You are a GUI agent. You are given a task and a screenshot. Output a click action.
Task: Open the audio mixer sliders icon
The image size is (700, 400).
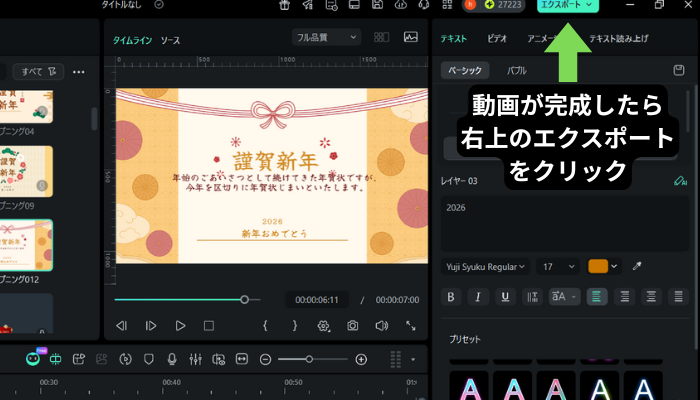pos(195,359)
